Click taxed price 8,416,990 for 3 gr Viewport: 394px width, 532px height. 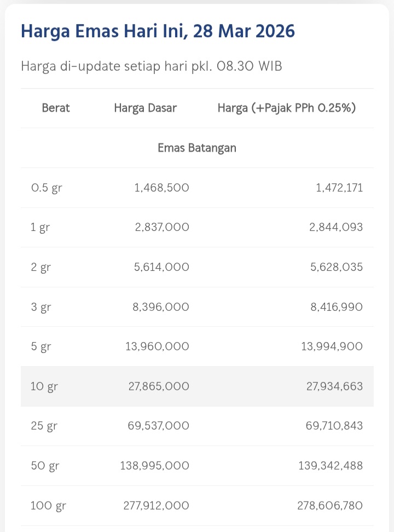[336, 307]
